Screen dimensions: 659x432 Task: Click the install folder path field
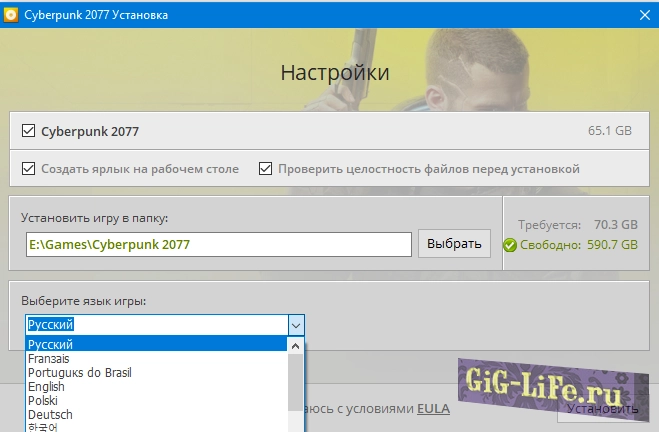218,244
